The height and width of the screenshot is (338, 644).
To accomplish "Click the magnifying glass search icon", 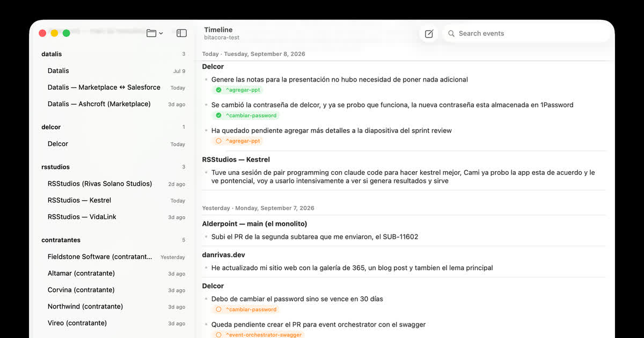I will pyautogui.click(x=451, y=34).
